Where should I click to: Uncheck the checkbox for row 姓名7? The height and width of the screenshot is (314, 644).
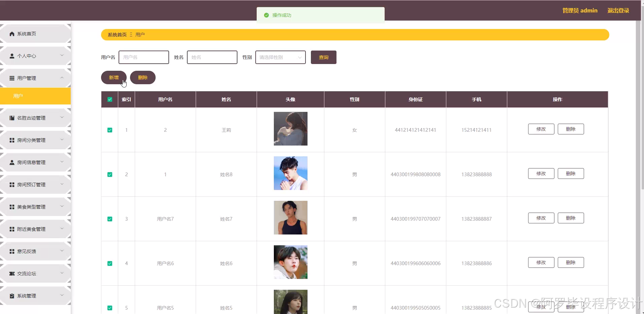[x=110, y=219]
